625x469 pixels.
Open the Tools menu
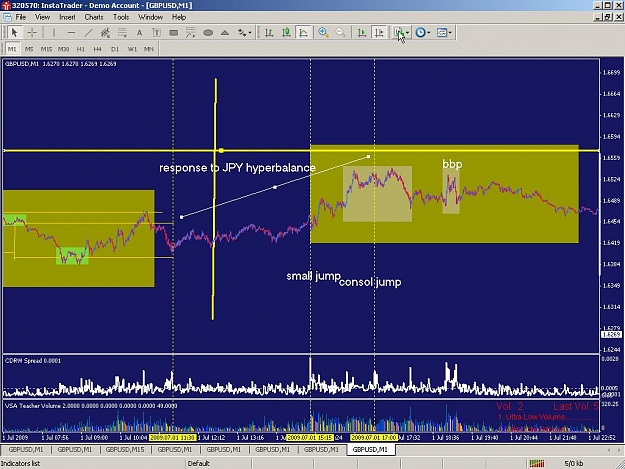click(x=121, y=17)
